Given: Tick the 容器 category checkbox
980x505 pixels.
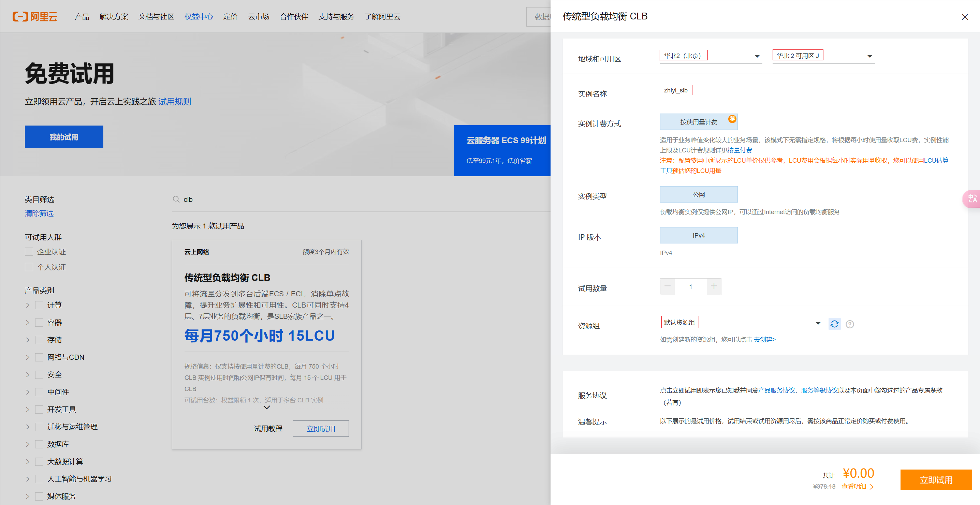Looking at the screenshot, I should [x=39, y=323].
